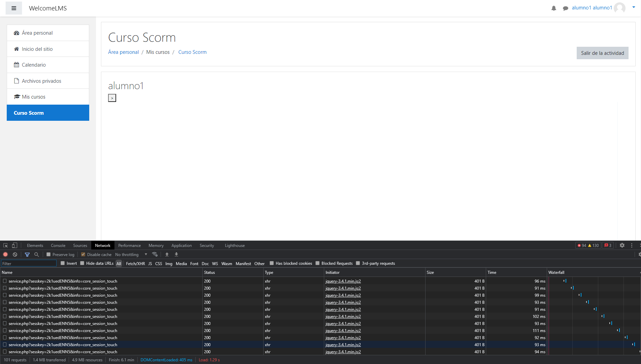
Task: Click the Export HAR download icon
Action: pos(176,255)
